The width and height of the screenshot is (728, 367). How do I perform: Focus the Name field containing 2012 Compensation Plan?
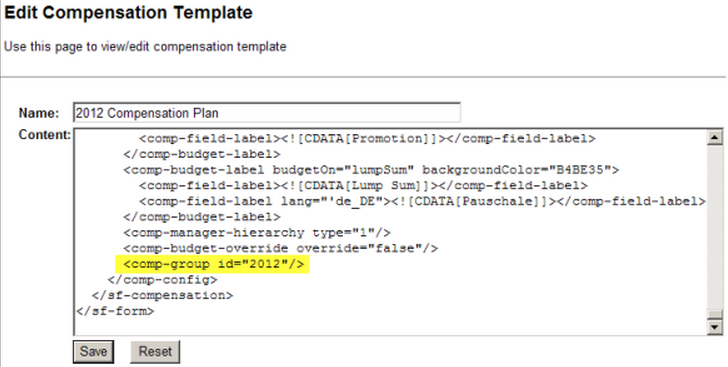tap(267, 113)
